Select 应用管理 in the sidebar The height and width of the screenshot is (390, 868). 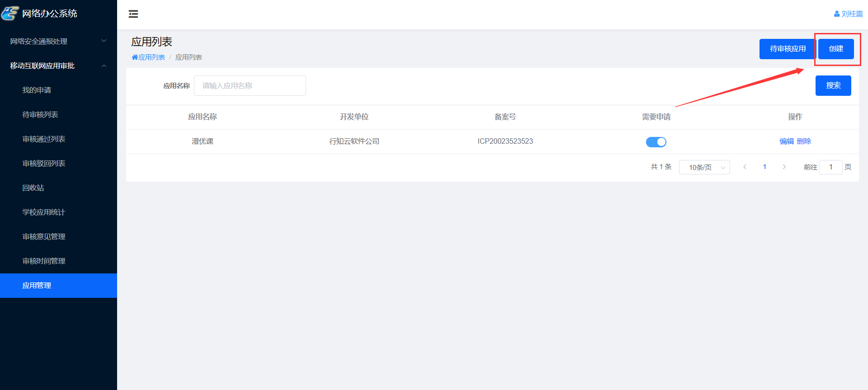point(58,285)
